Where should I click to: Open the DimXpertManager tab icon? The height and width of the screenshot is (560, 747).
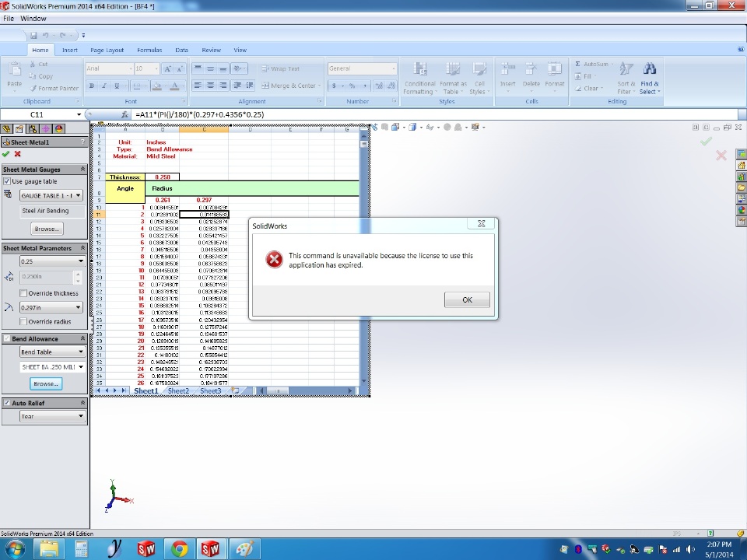(46, 129)
